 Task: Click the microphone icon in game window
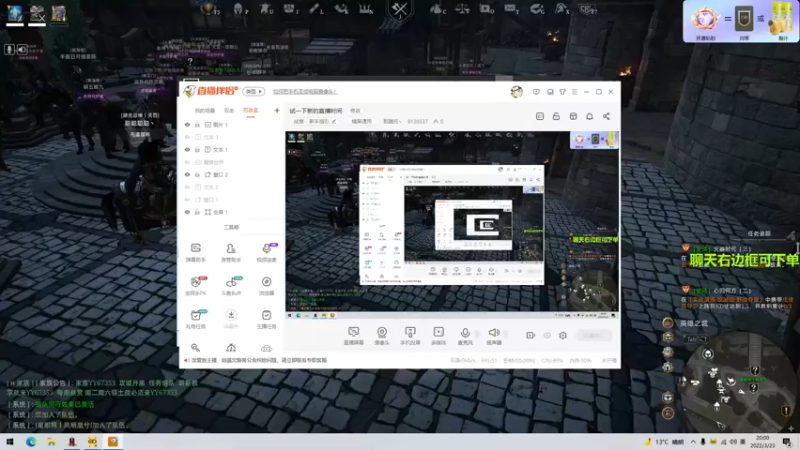pyautogui.click(x=9, y=49)
